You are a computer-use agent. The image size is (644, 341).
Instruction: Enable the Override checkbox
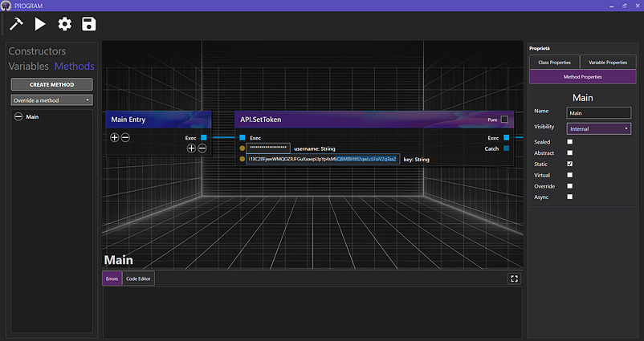pyautogui.click(x=569, y=186)
